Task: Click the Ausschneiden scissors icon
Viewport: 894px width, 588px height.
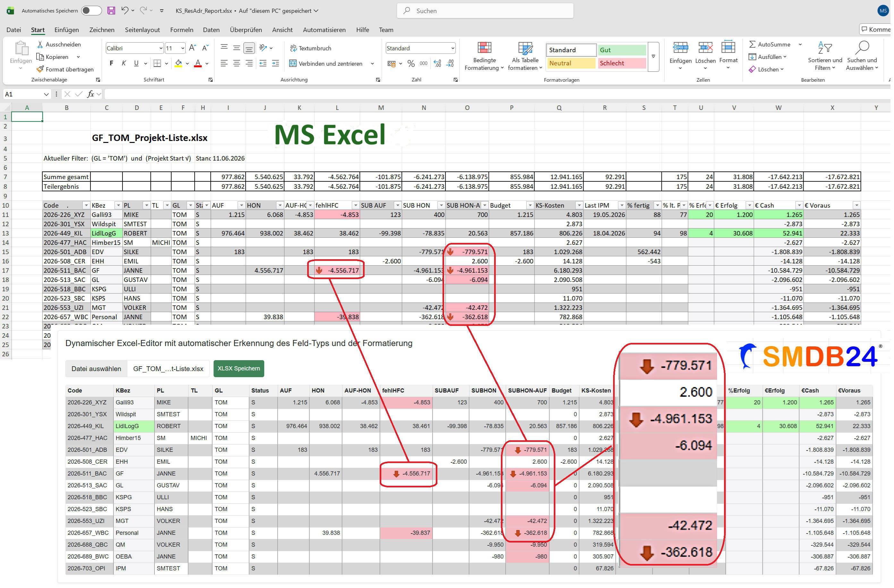Action: tap(40, 44)
